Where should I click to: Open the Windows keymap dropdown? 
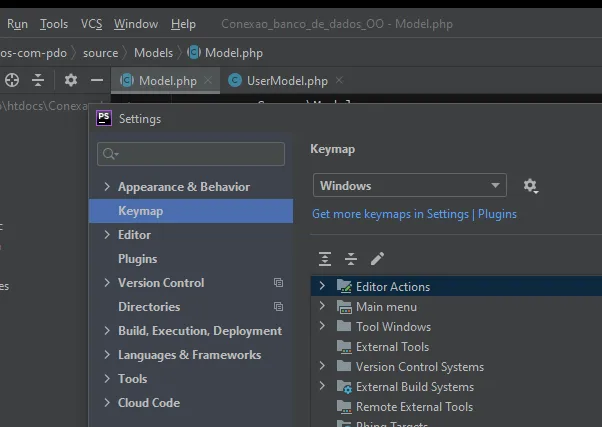[410, 186]
